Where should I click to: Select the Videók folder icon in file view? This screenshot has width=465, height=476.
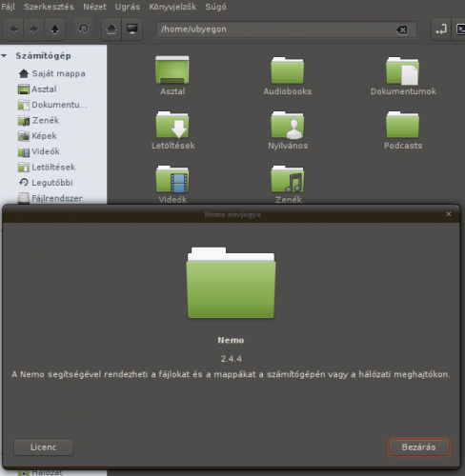172,179
